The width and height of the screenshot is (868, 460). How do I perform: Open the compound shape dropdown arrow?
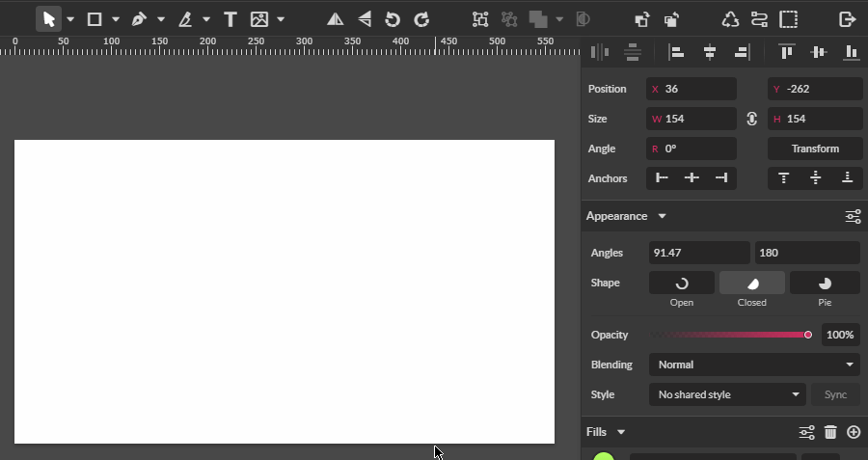click(559, 19)
